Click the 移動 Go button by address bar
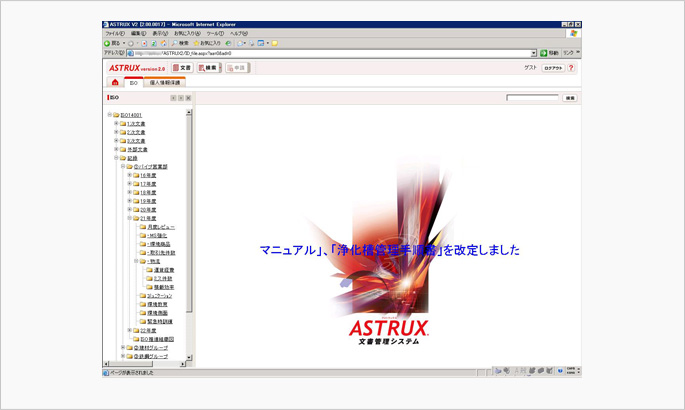Image resolution: width=685 pixels, height=410 pixels. pos(549,53)
